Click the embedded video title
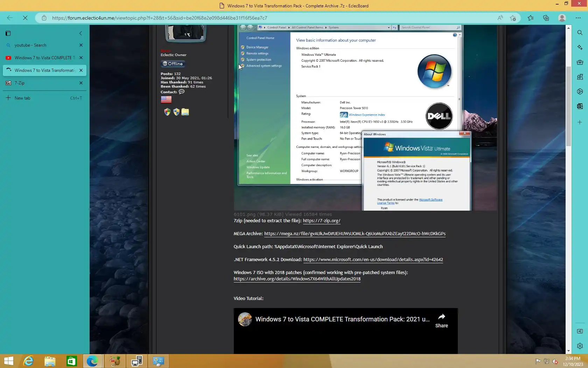588x368 pixels. coord(342,319)
